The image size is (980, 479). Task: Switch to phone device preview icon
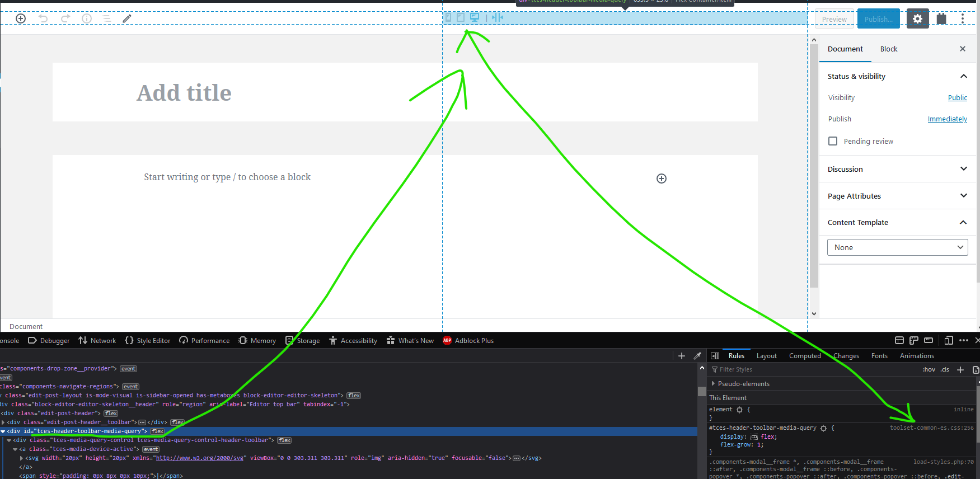coord(448,17)
